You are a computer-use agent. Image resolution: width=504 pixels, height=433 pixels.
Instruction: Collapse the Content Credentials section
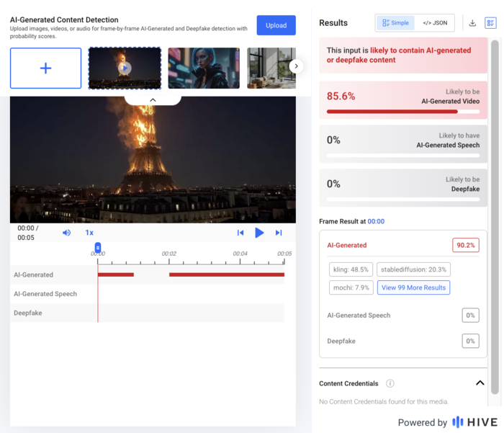480,383
